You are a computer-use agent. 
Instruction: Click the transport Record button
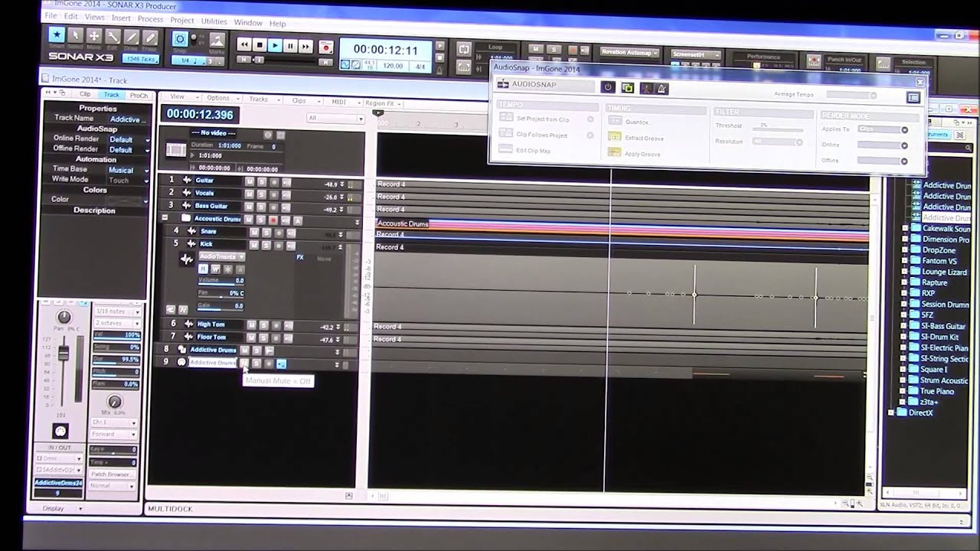pos(325,47)
